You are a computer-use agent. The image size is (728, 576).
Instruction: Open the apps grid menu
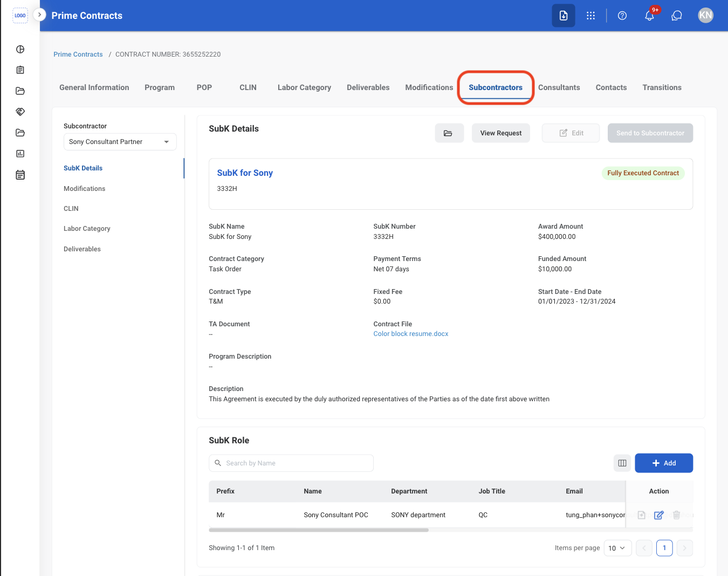591,16
